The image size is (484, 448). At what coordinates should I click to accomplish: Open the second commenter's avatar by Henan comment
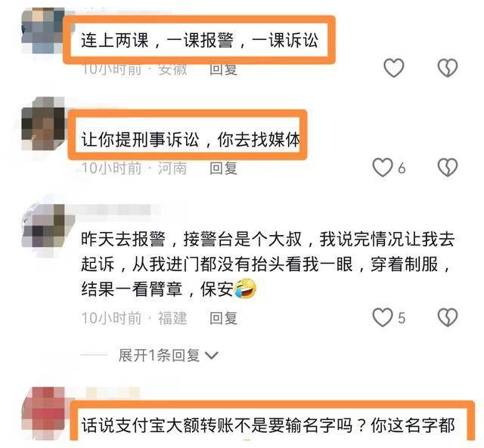tap(43, 123)
